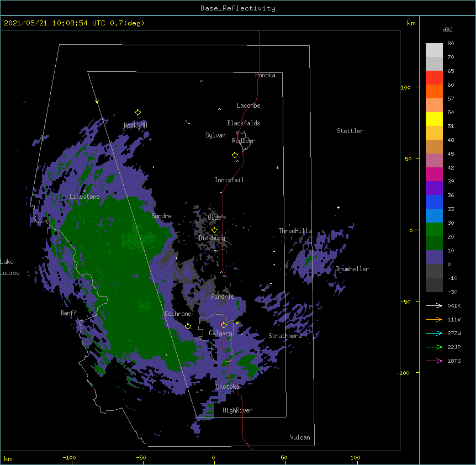Click the dBZ legend heading
Screen dimensions: 476x465
447,30
